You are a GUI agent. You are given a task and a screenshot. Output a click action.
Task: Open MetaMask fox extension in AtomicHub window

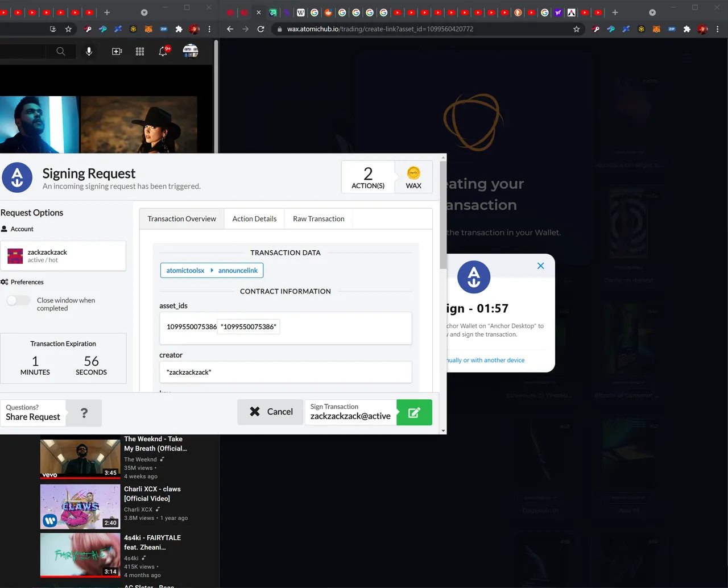(x=656, y=29)
